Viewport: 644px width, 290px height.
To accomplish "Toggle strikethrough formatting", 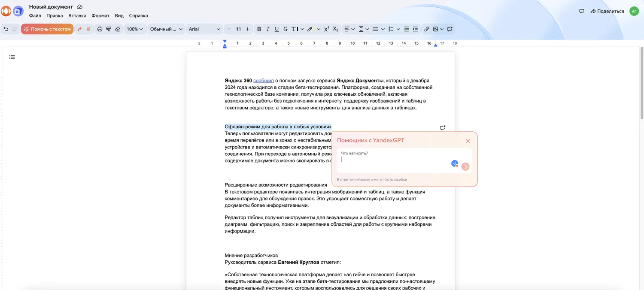I will pos(286,29).
